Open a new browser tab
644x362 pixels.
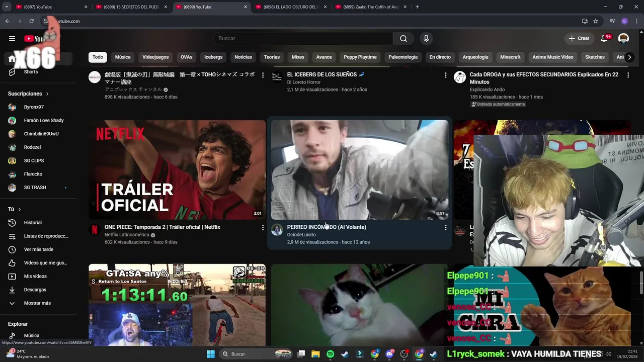[417, 7]
